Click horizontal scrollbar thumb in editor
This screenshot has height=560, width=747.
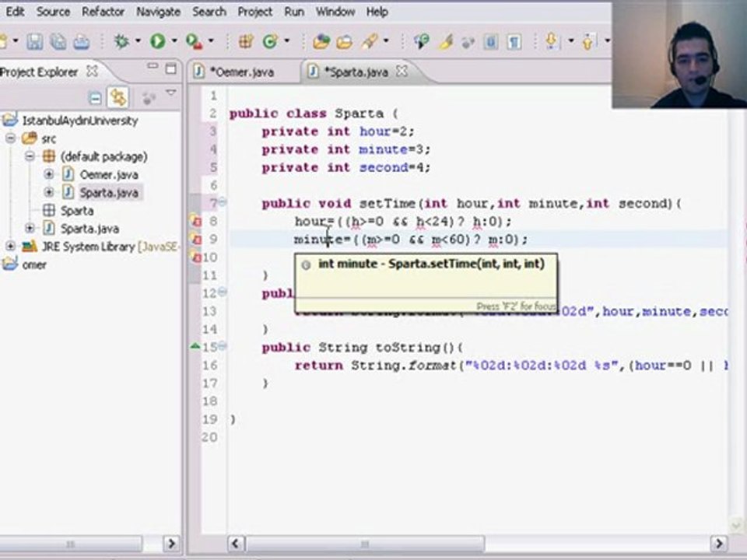[364, 544]
